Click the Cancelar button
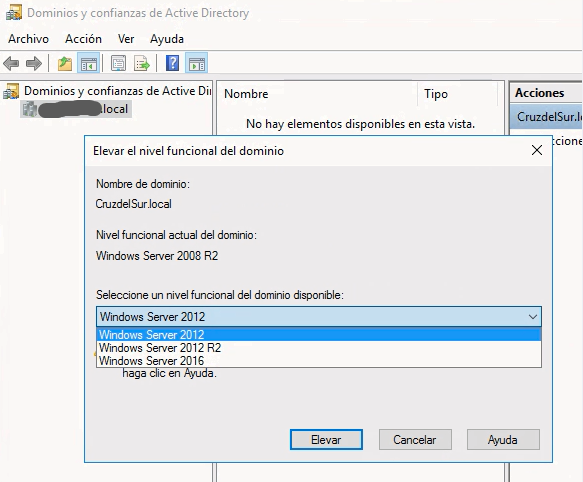The image size is (583, 482). coord(415,440)
